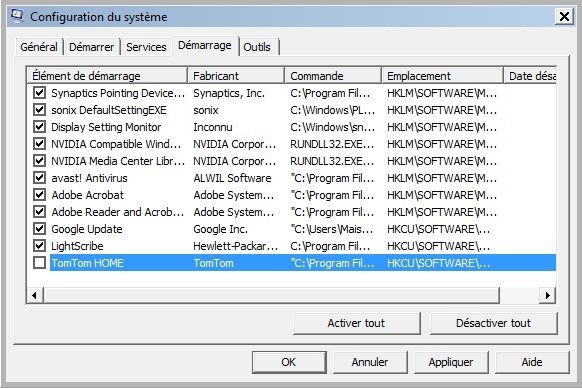Click the TomTom HOME highlighted row name
This screenshot has height=388, width=582.
point(88,263)
